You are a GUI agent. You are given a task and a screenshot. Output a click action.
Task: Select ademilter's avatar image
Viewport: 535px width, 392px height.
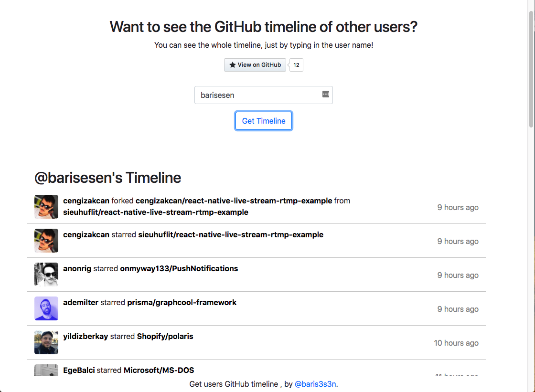point(46,308)
